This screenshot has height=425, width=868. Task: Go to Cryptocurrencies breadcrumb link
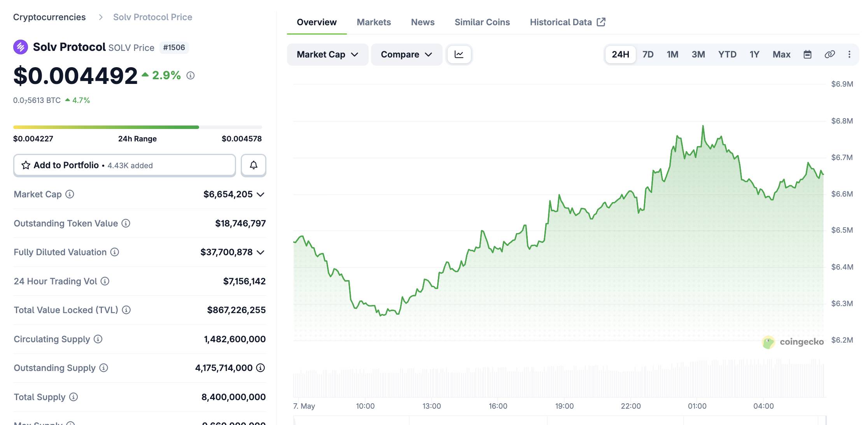pos(49,17)
